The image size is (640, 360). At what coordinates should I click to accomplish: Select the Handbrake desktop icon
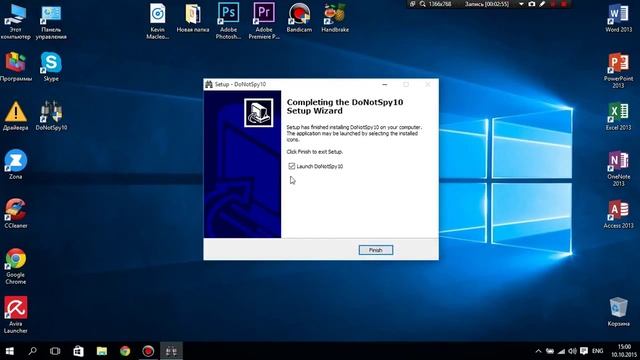coord(335,17)
